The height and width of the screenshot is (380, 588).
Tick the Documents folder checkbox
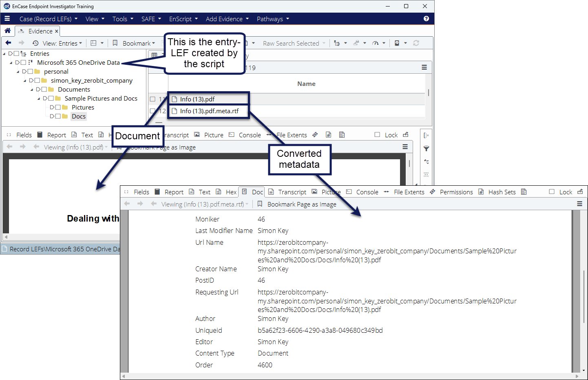(x=44, y=89)
